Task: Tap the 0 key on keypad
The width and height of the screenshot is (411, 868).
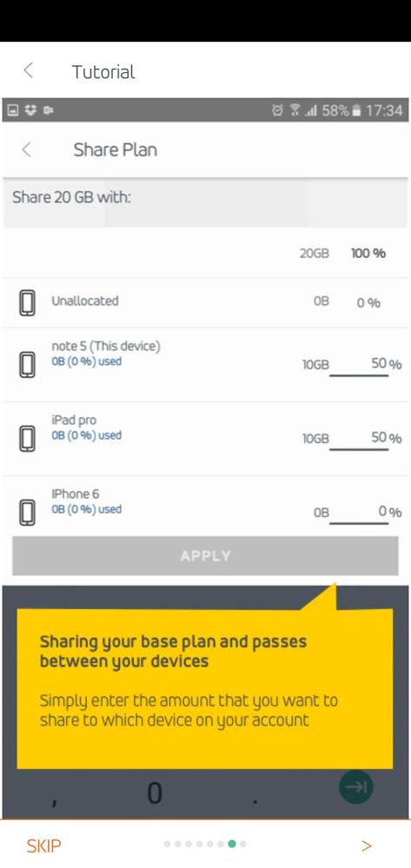Action: (x=155, y=793)
